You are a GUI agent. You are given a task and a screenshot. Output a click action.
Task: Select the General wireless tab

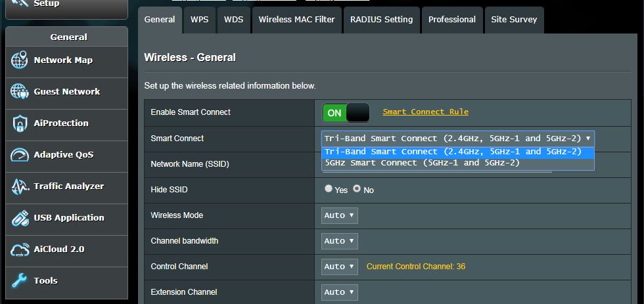160,20
